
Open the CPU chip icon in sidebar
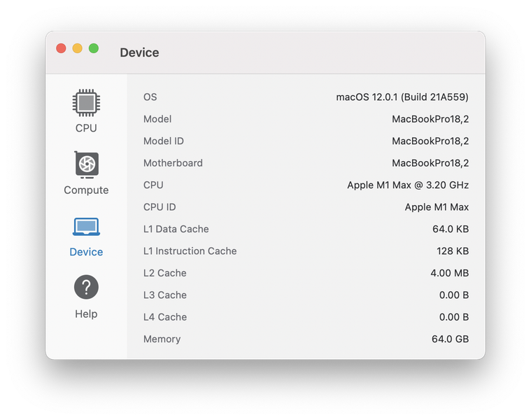point(86,103)
